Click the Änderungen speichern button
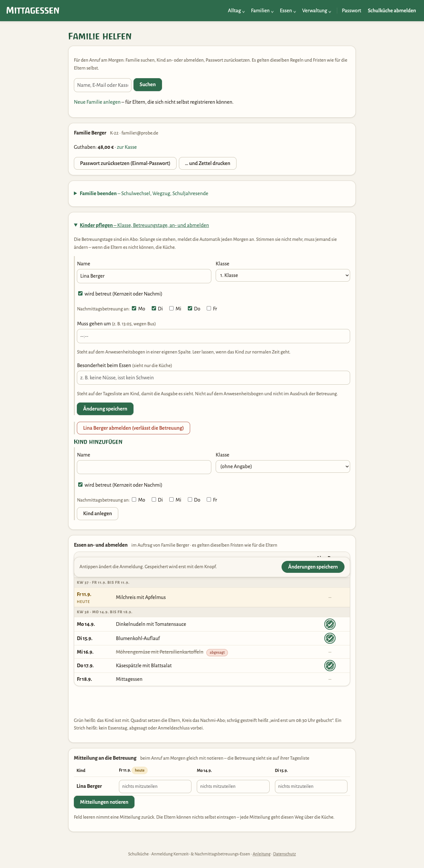424x868 pixels. click(x=312, y=567)
